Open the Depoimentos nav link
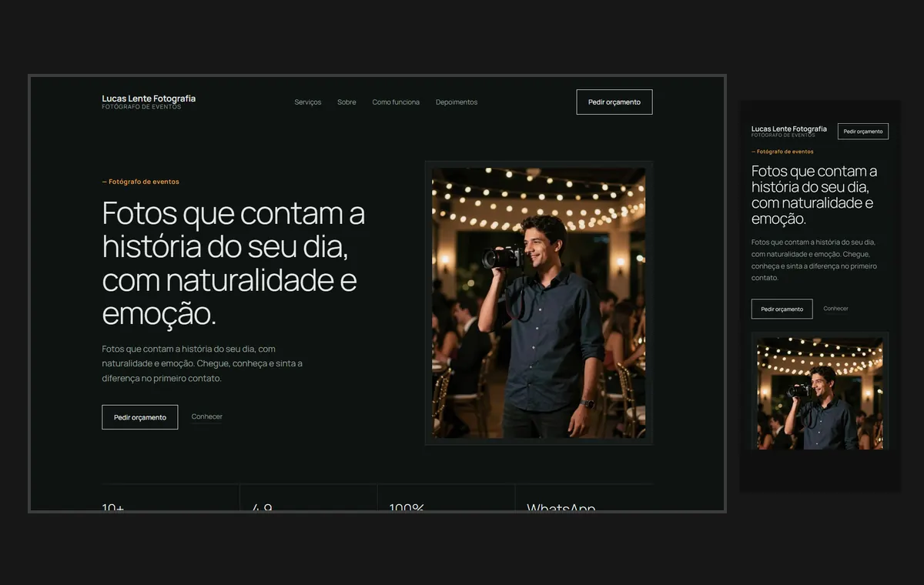Viewport: 924px width, 585px height. [457, 102]
